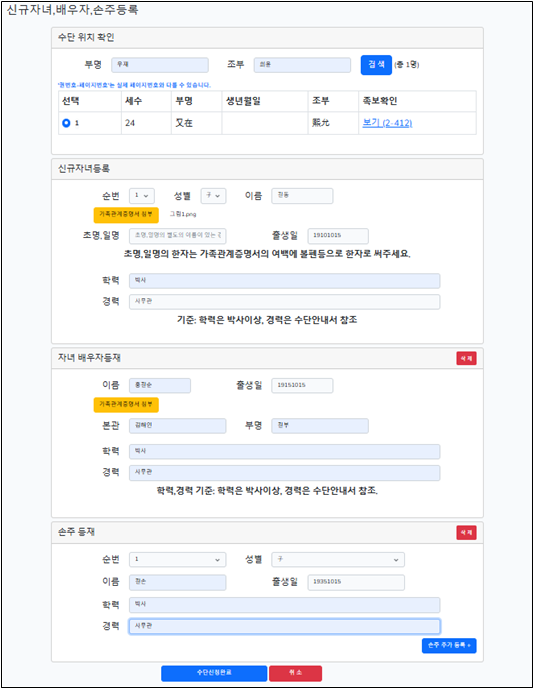
Task: Delete the 손주 등재 section
Action: [466, 532]
